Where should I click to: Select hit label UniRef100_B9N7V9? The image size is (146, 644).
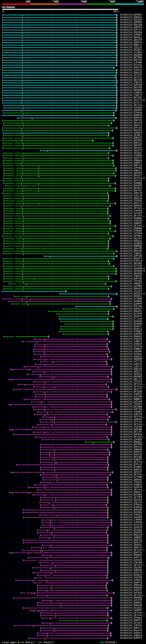(131, 620)
